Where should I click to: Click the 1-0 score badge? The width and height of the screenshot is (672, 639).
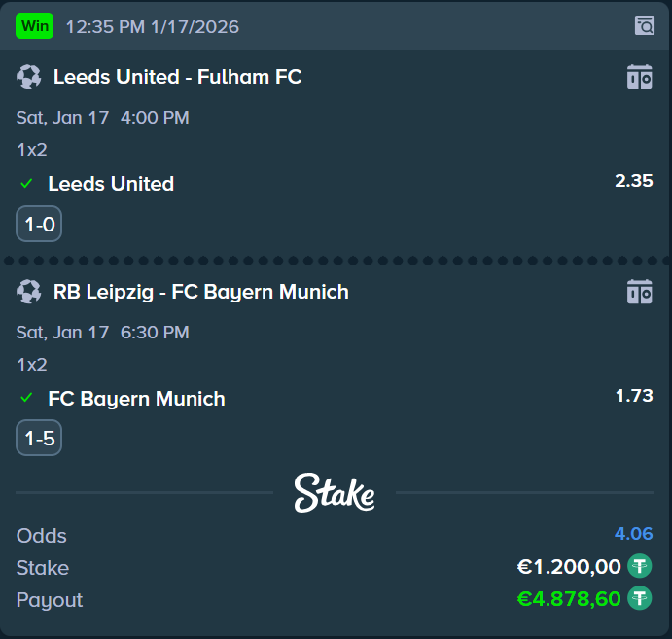tap(39, 225)
